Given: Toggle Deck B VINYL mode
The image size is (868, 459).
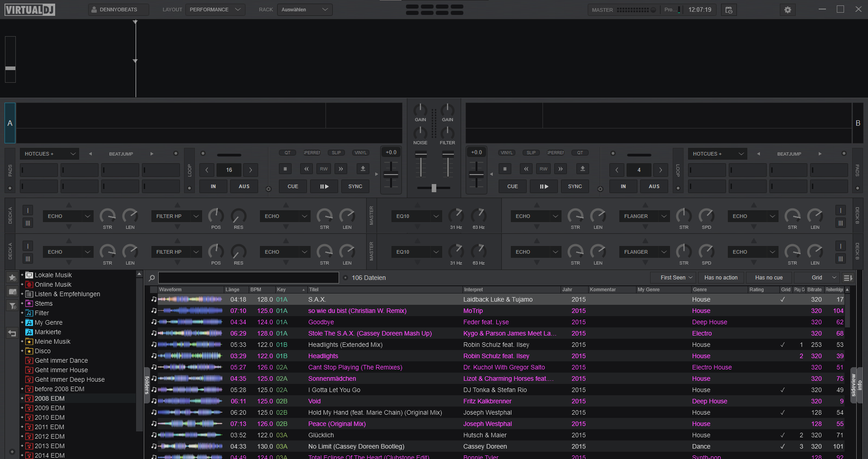Looking at the screenshot, I should [507, 153].
